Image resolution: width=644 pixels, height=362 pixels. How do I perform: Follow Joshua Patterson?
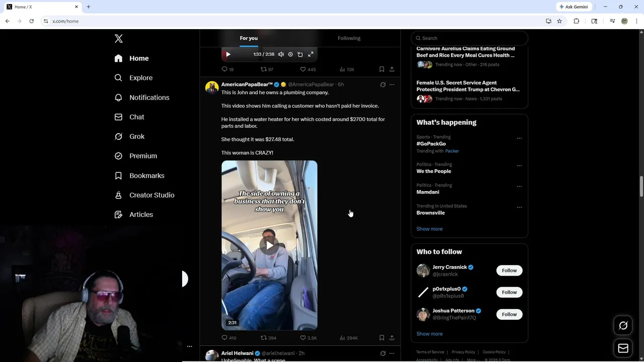pos(509,314)
